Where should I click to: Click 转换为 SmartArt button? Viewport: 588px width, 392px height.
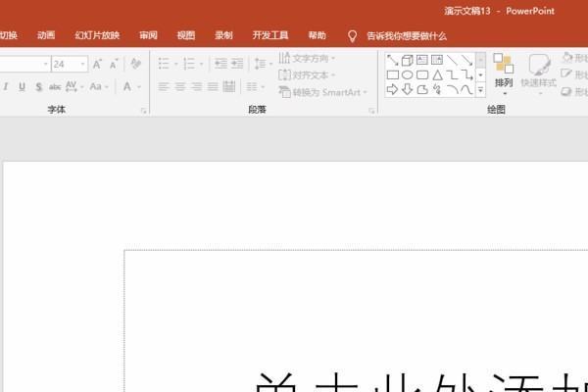coord(322,92)
